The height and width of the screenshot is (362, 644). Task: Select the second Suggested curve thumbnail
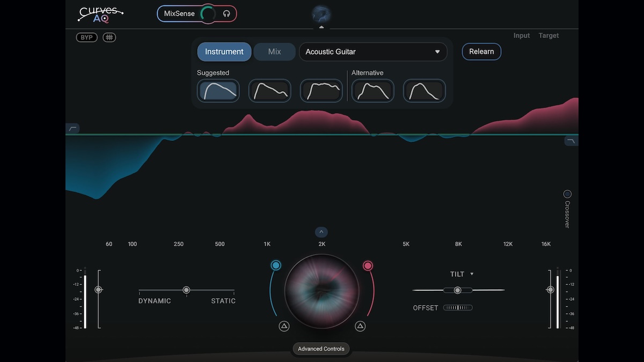click(x=270, y=91)
